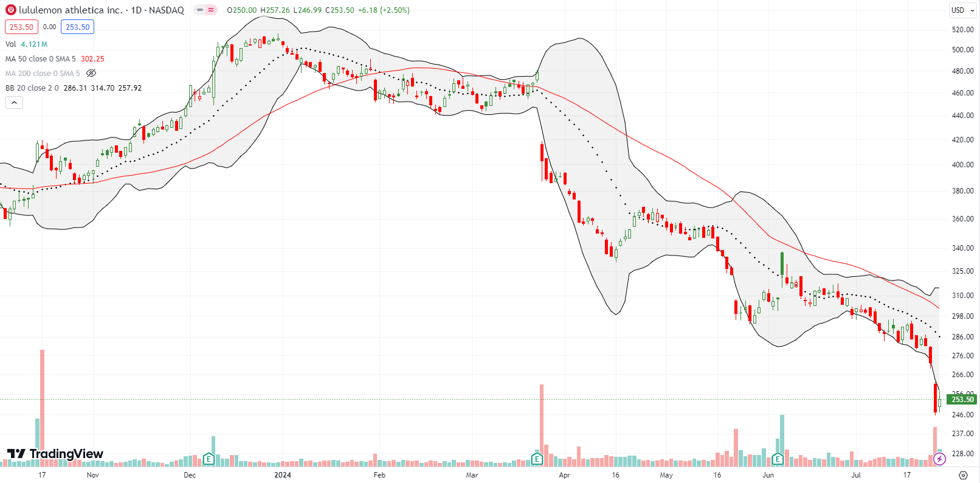Click the +6.18 (+2.50%) change value

pos(383,10)
